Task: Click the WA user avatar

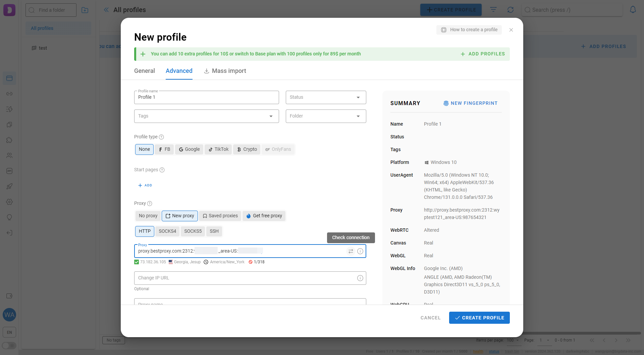Action: click(x=9, y=315)
